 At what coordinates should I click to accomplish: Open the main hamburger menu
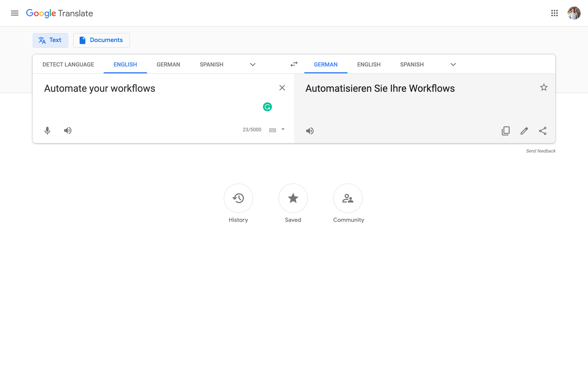14,13
